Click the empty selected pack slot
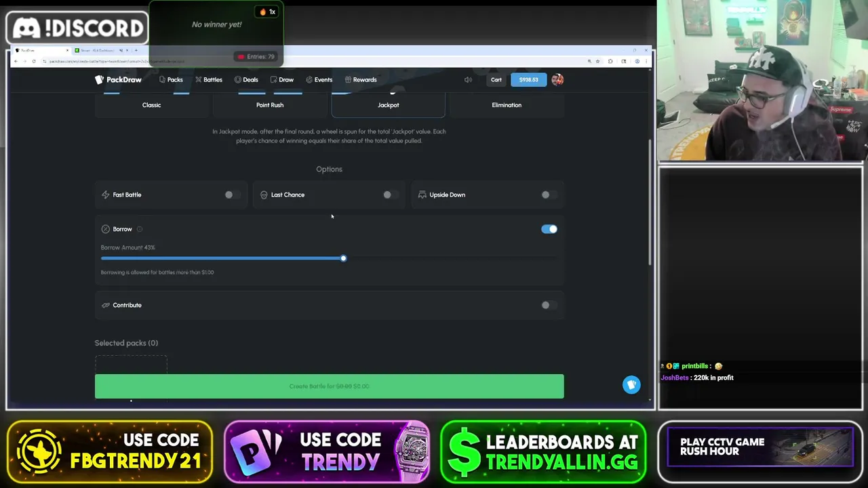This screenshot has height=488, width=868. pyautogui.click(x=131, y=365)
